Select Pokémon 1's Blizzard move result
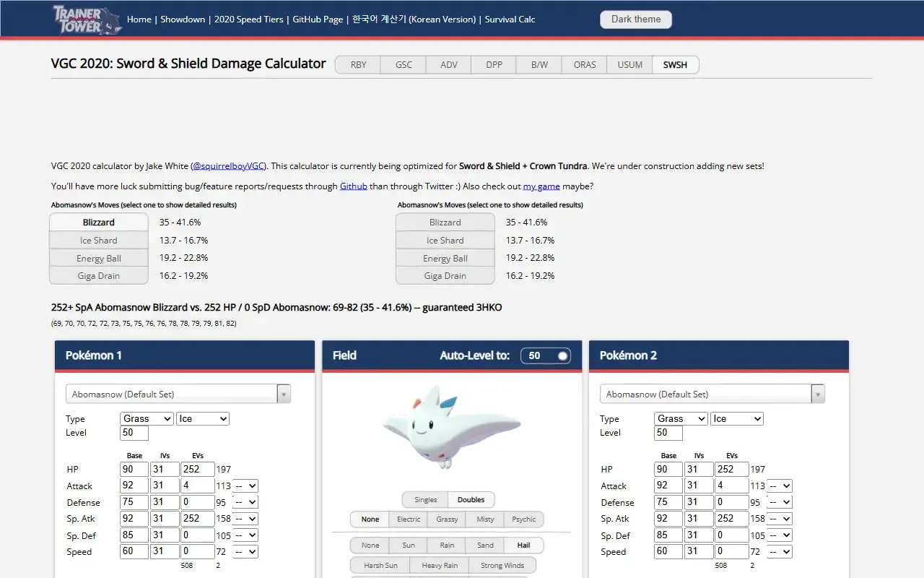Image resolution: width=924 pixels, height=578 pixels. coord(99,223)
